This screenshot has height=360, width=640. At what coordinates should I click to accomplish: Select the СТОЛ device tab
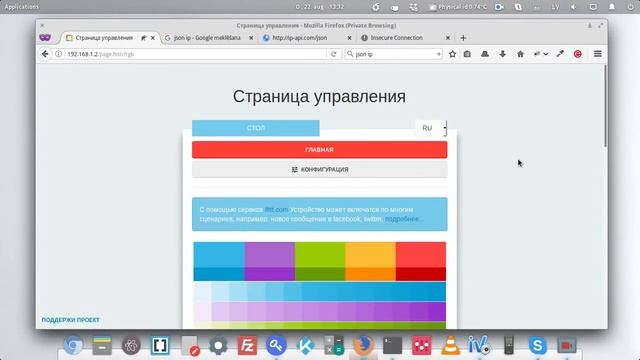coord(256,128)
